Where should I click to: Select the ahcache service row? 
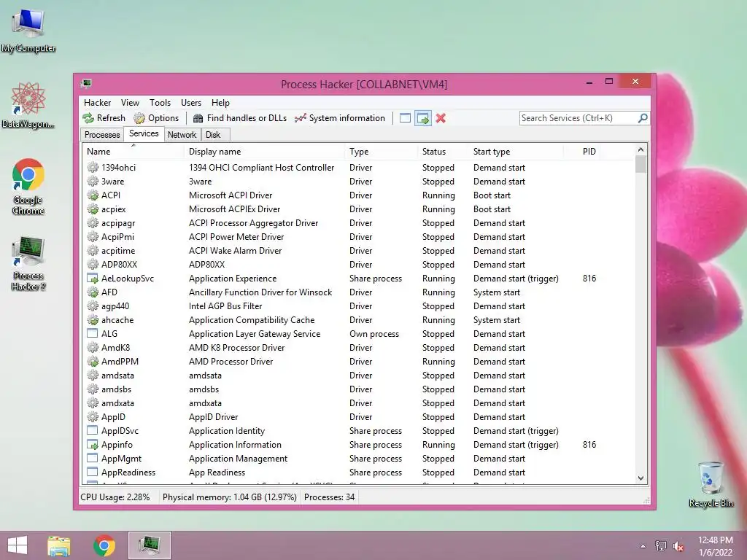pyautogui.click(x=358, y=319)
